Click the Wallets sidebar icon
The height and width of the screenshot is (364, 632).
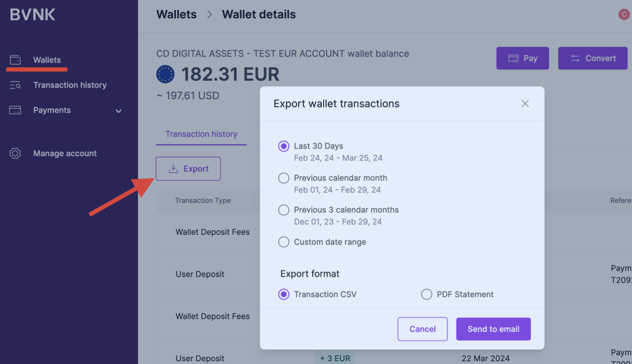coord(15,60)
